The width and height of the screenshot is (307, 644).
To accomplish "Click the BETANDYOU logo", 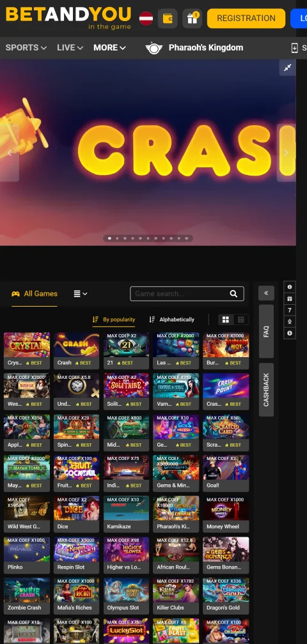I will [68, 18].
